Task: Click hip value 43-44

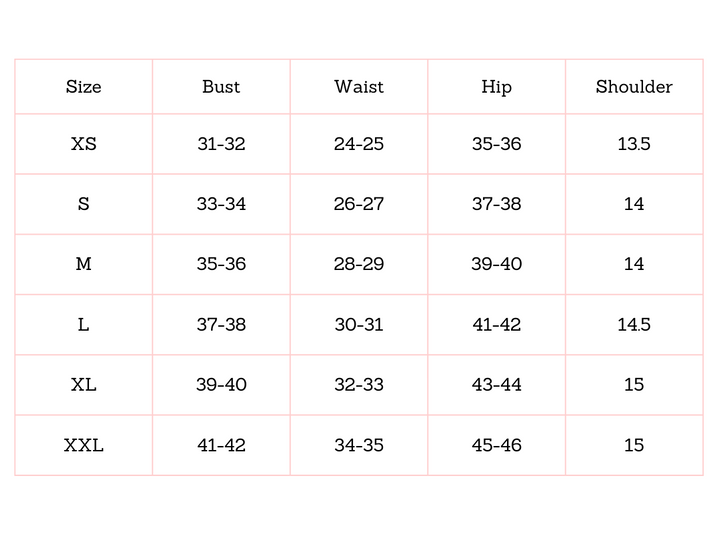Action: pos(496,385)
